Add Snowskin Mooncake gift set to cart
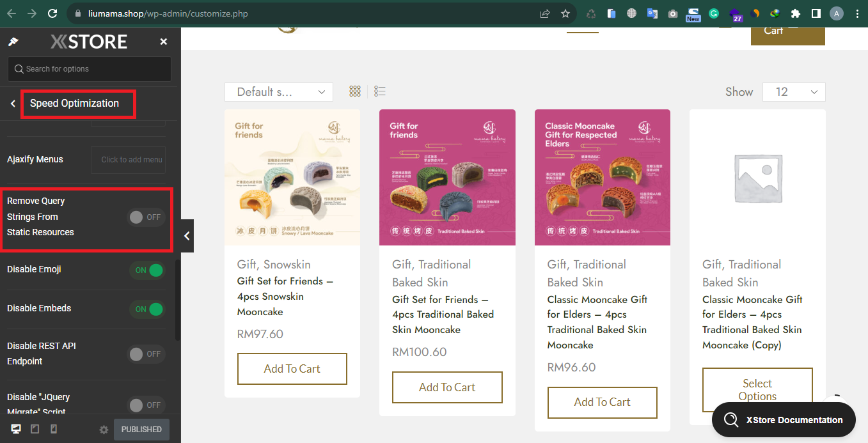This screenshot has width=868, height=443. [292, 369]
